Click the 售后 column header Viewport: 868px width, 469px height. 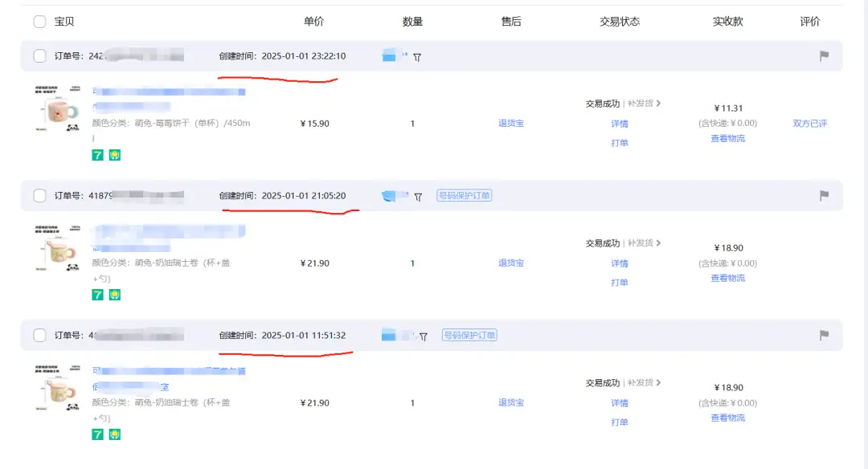[511, 22]
